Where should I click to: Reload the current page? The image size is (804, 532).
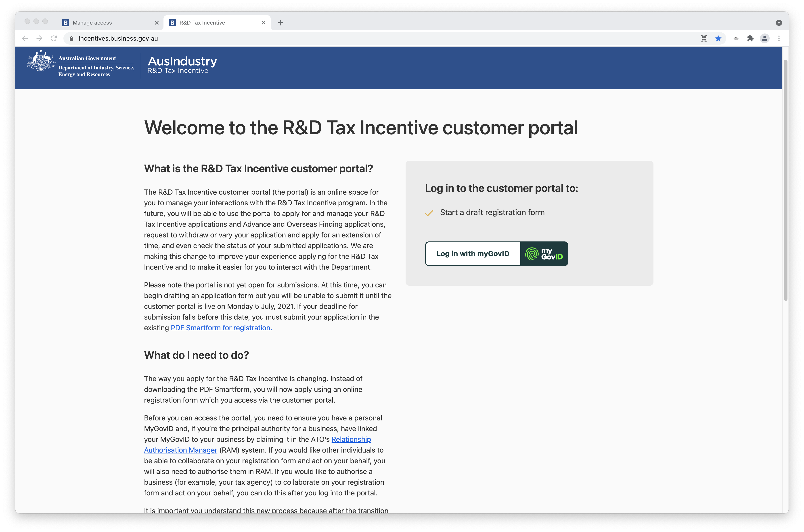coord(54,38)
